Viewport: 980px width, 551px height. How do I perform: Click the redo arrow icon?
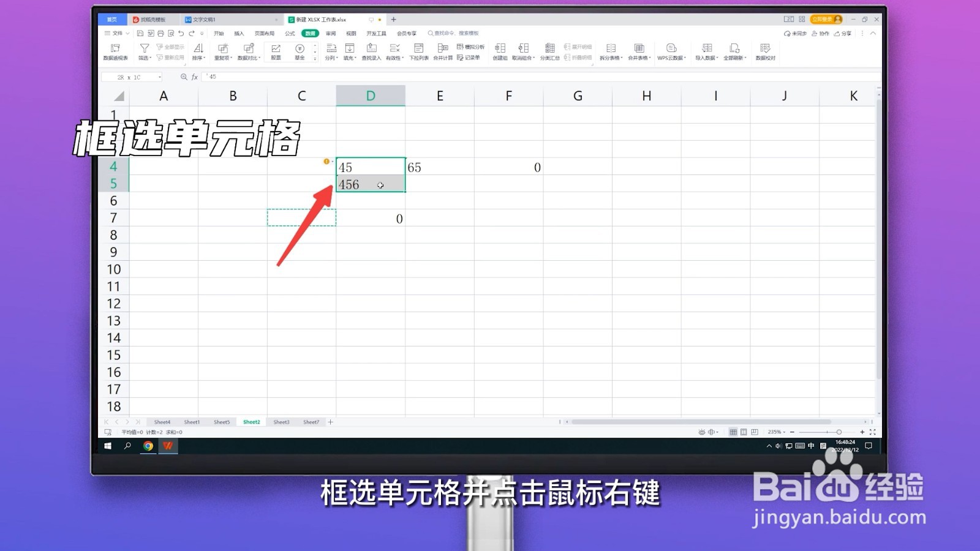pos(192,33)
